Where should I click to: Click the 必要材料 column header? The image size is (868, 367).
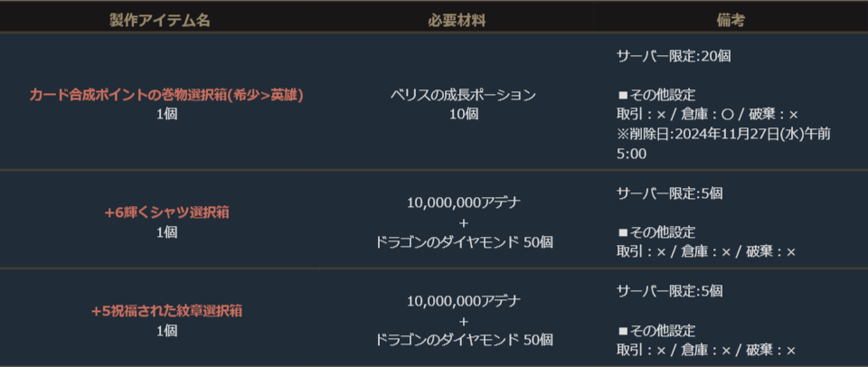[463, 19]
